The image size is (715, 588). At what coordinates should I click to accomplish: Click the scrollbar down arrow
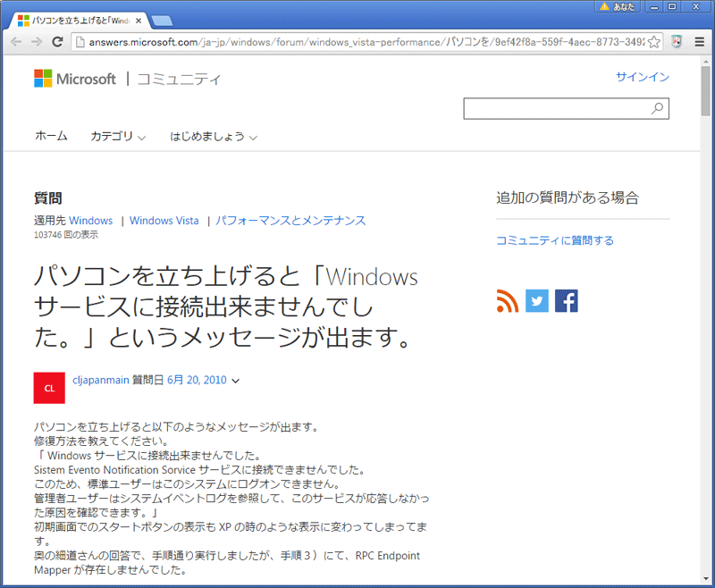point(706,579)
